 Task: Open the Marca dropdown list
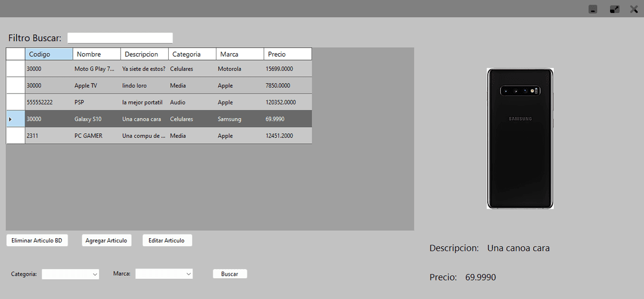[x=165, y=274]
